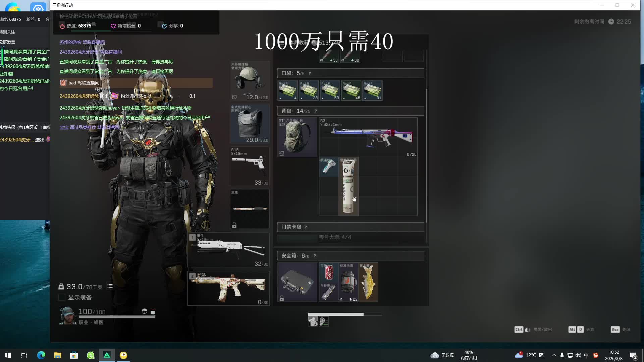The image size is (644, 362).
Task: Click the H416 rifle weapon slot
Action: point(228,288)
